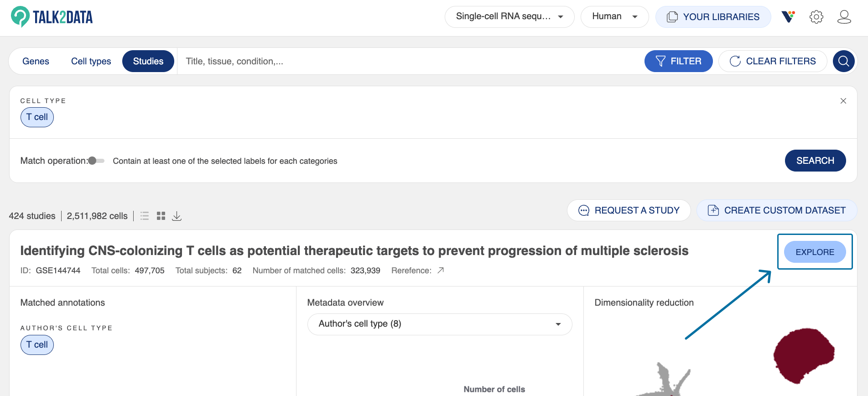Download the study results list
The image size is (868, 396).
pyautogui.click(x=177, y=216)
